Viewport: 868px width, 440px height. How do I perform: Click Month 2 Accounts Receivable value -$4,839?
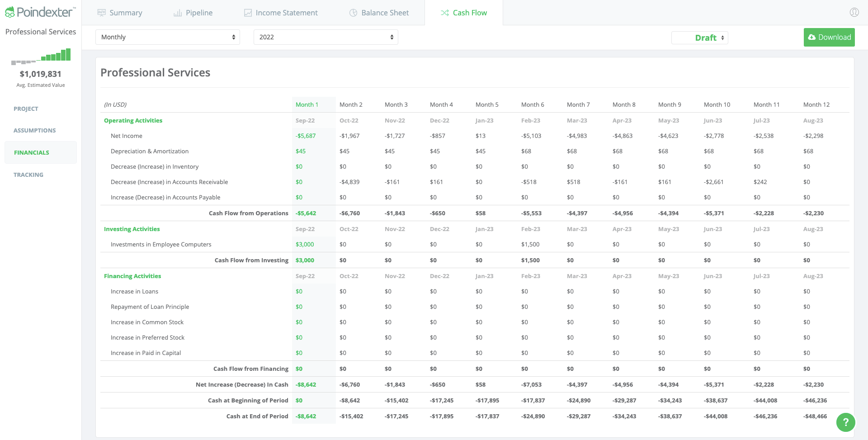(349, 182)
